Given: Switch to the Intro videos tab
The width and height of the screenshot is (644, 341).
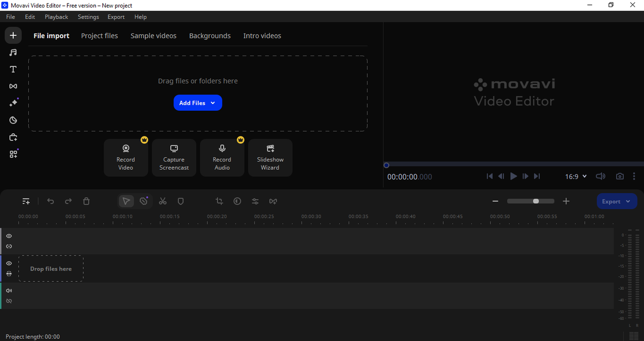Looking at the screenshot, I should 262,36.
